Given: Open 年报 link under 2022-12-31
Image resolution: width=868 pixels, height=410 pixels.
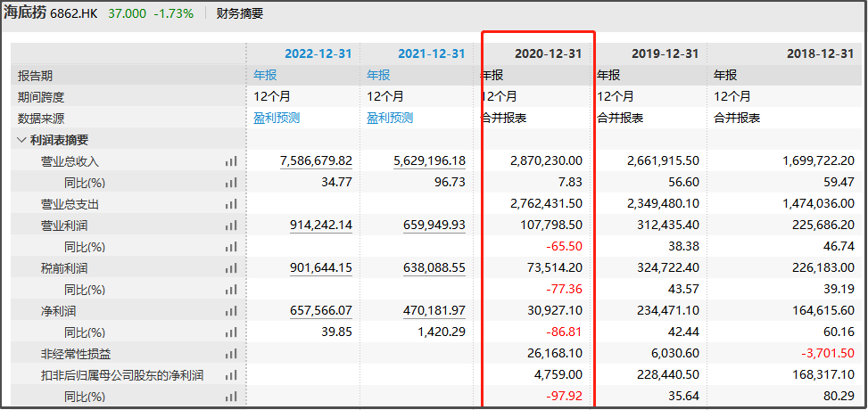Looking at the screenshot, I should tap(265, 76).
